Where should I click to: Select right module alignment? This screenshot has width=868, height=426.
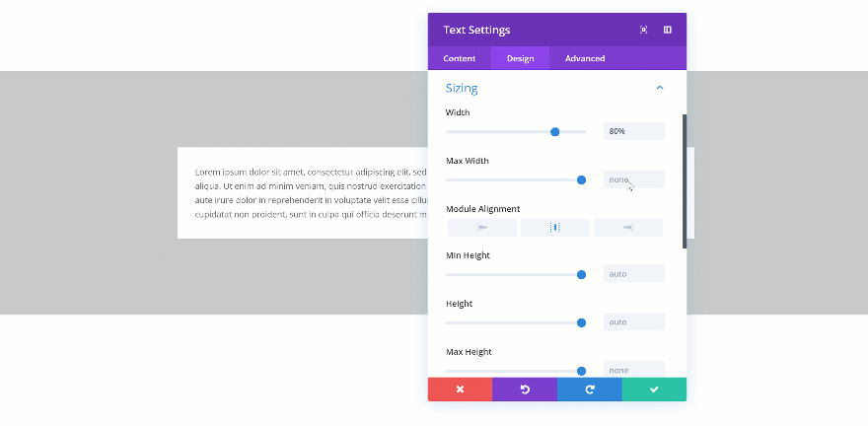point(627,228)
